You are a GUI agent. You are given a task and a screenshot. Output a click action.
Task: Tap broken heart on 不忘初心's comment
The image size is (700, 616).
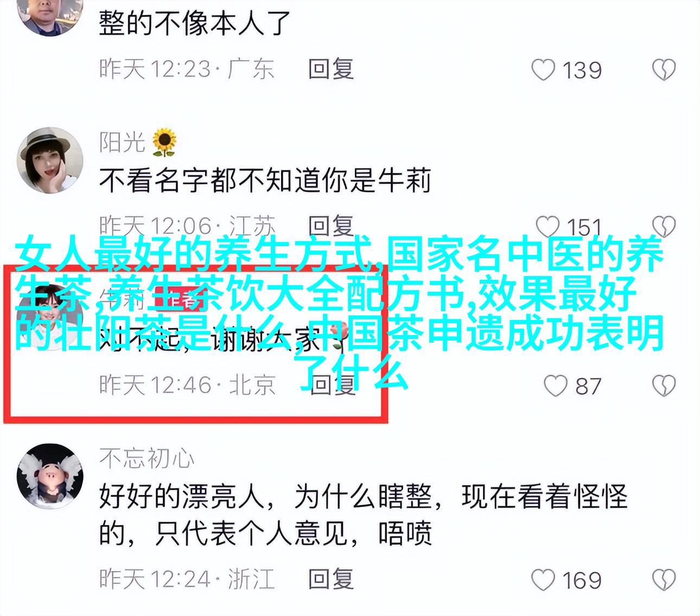pos(663,580)
